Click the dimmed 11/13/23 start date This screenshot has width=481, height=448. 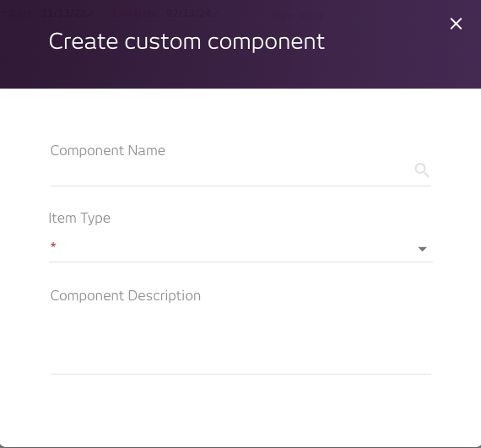pyautogui.click(x=63, y=13)
